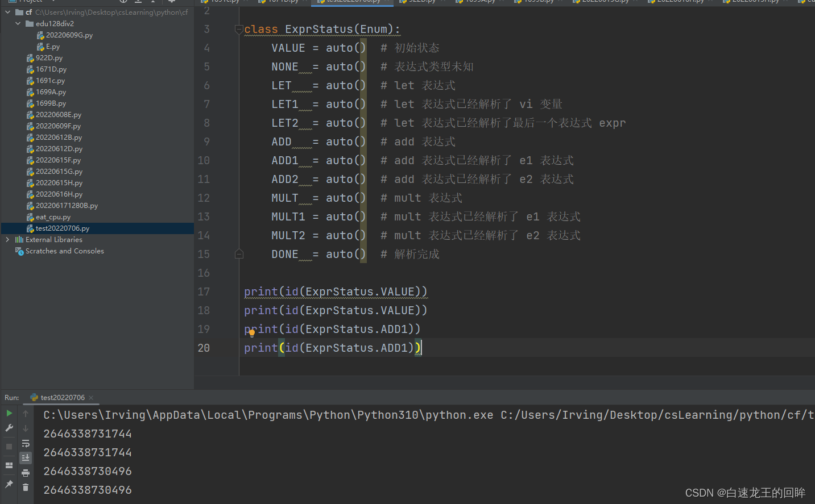
Task: Clear the run console output
Action: click(26, 487)
